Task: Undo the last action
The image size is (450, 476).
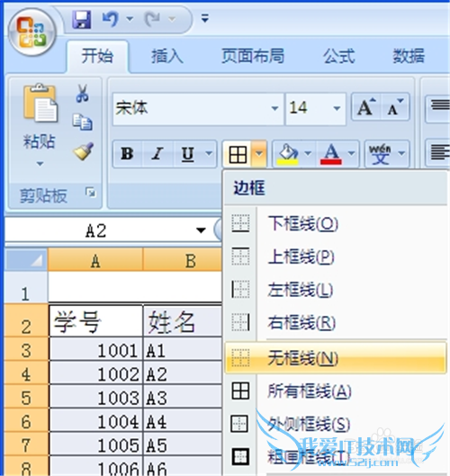Action: click(111, 19)
